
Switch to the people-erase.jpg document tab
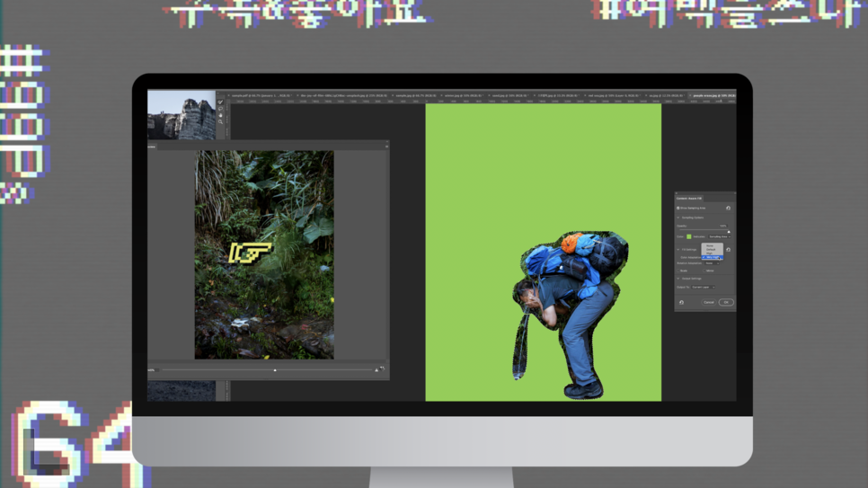pos(713,96)
